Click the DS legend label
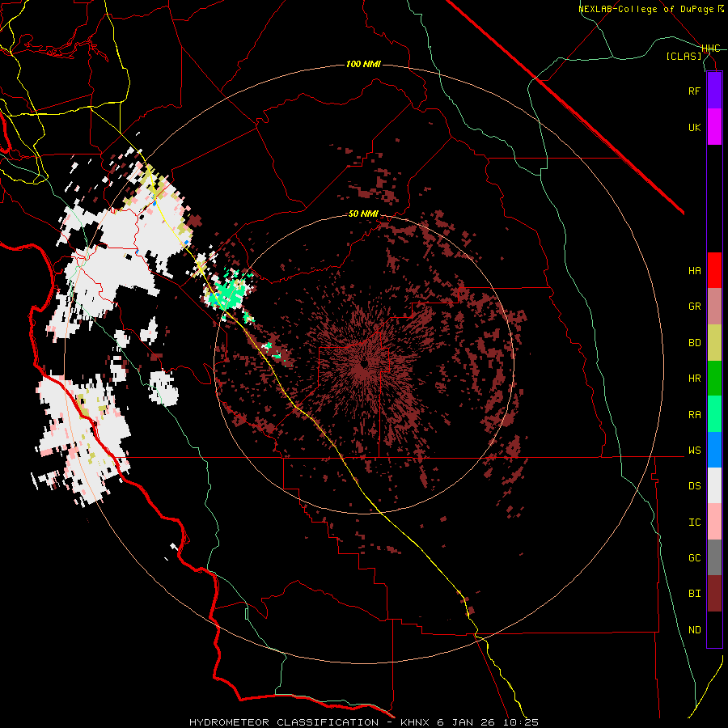Viewport: 728px width, 728px height. tap(694, 486)
